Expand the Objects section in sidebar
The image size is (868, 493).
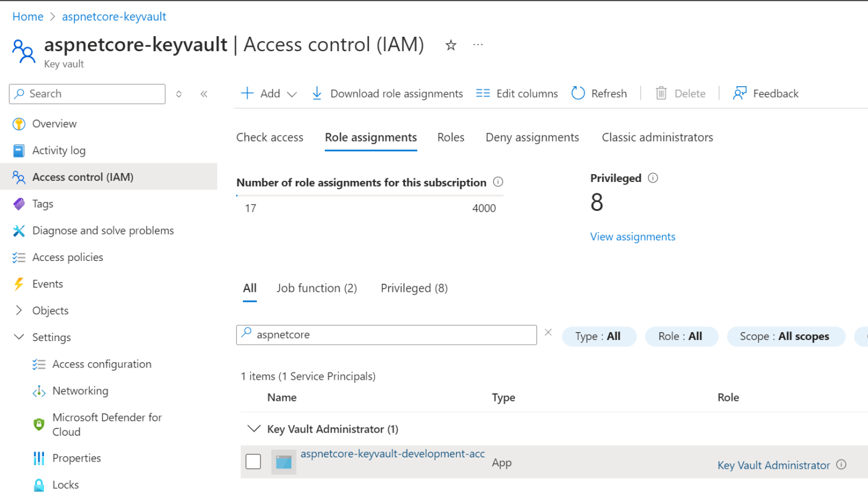(x=19, y=310)
